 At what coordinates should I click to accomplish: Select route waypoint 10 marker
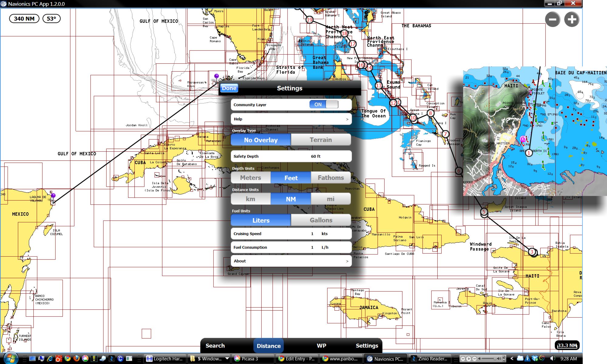point(413,118)
